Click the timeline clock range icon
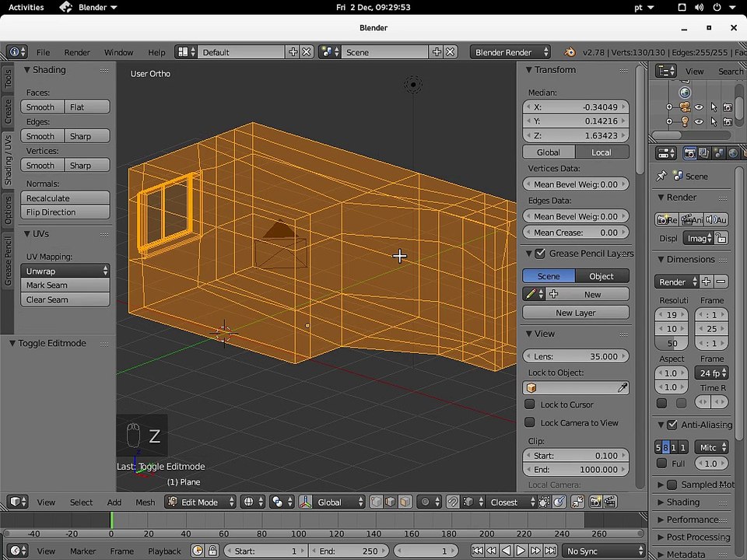Viewport: 747px width, 560px height. point(198,551)
